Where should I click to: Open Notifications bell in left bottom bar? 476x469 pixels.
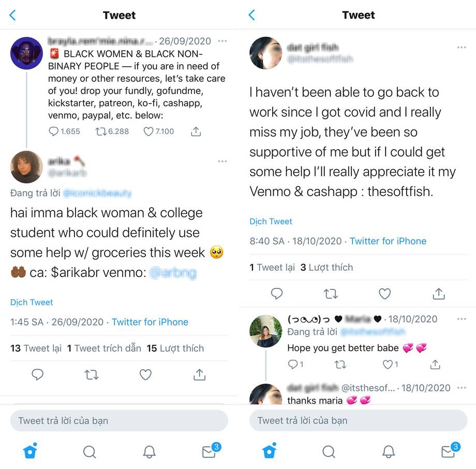click(x=149, y=451)
